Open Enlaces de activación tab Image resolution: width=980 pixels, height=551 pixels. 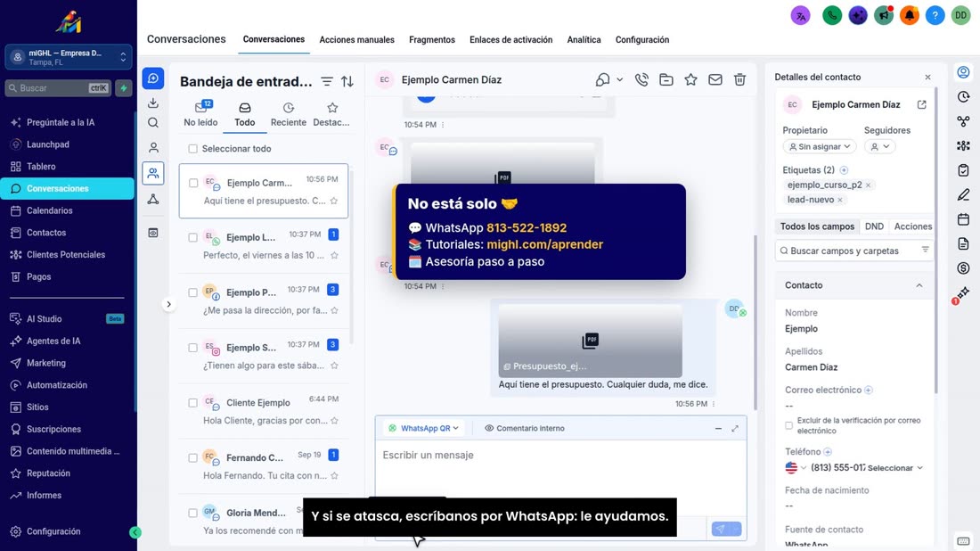pos(510,40)
